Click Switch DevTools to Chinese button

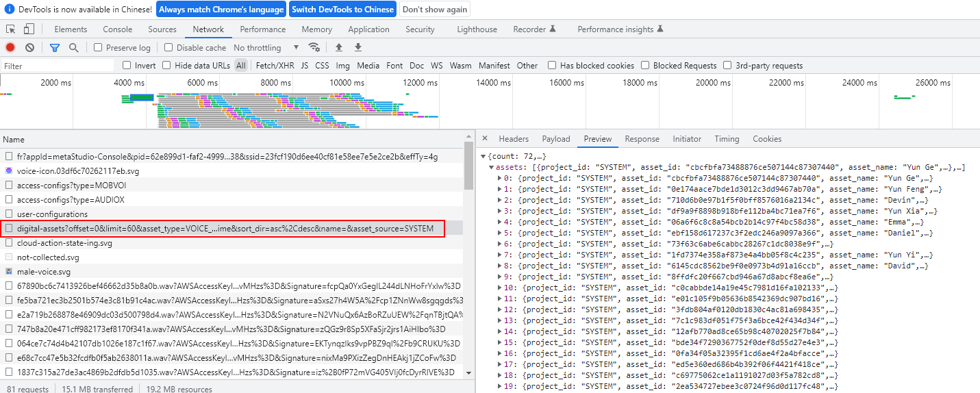click(x=342, y=10)
